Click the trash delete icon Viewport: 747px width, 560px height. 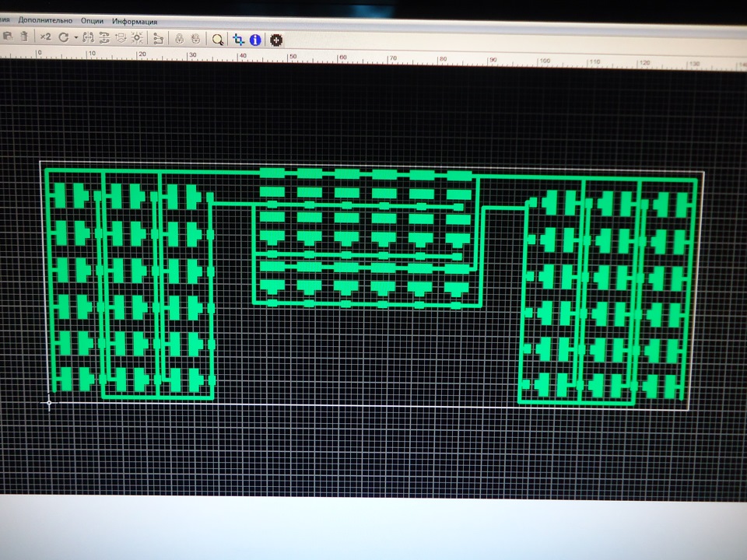[24, 37]
